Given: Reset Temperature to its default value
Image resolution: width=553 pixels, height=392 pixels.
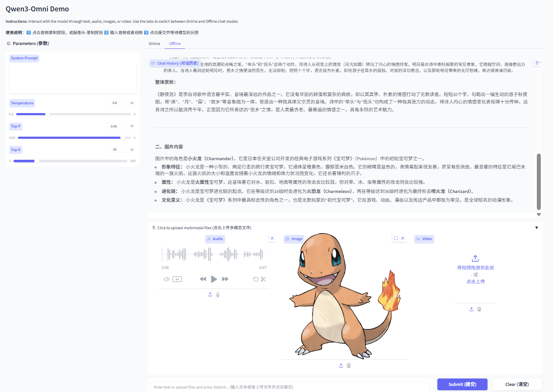Looking at the screenshot, I should [132, 103].
